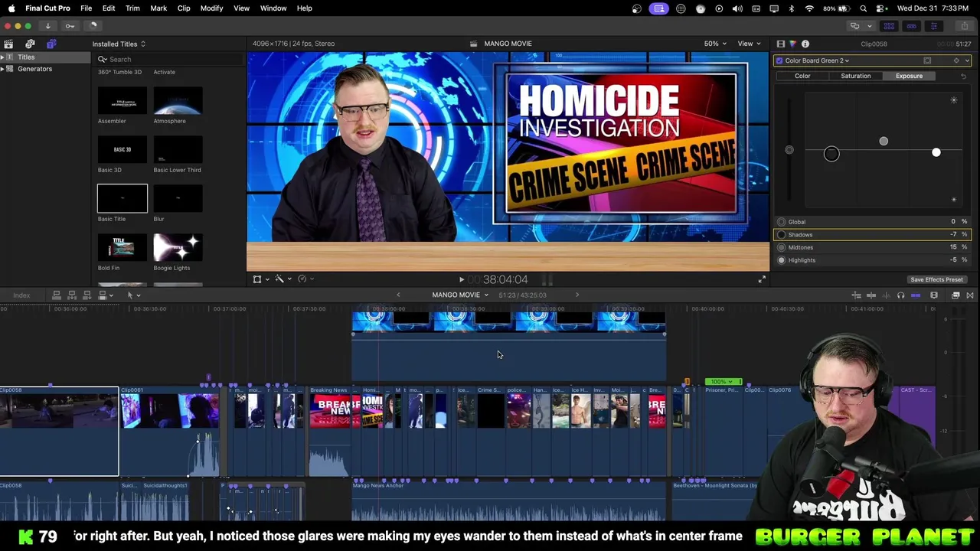This screenshot has width=980, height=551.
Task: Open the MANGO MOVIE project dropdown
Action: [x=459, y=295]
